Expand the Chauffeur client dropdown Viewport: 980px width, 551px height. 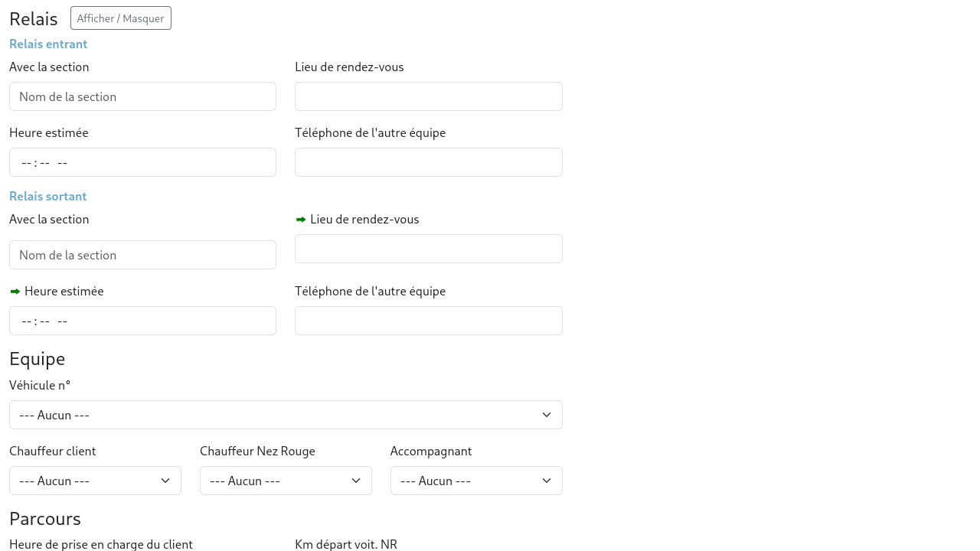(x=95, y=481)
